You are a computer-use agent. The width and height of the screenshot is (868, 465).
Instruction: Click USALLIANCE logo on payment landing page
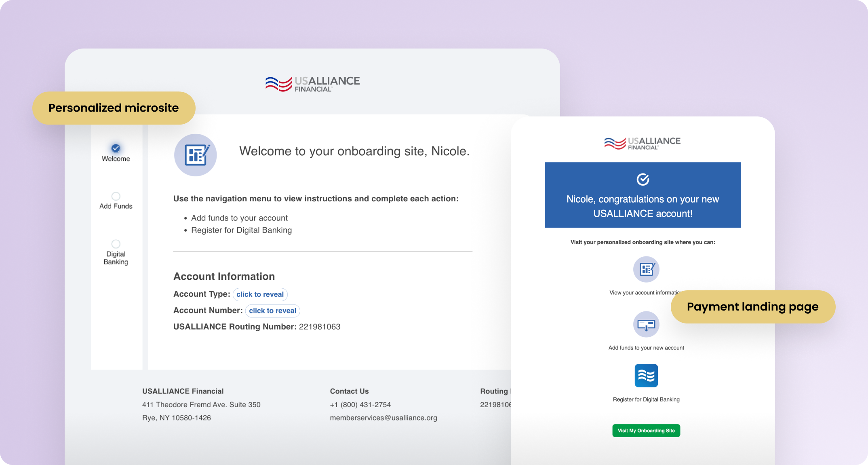[642, 143]
